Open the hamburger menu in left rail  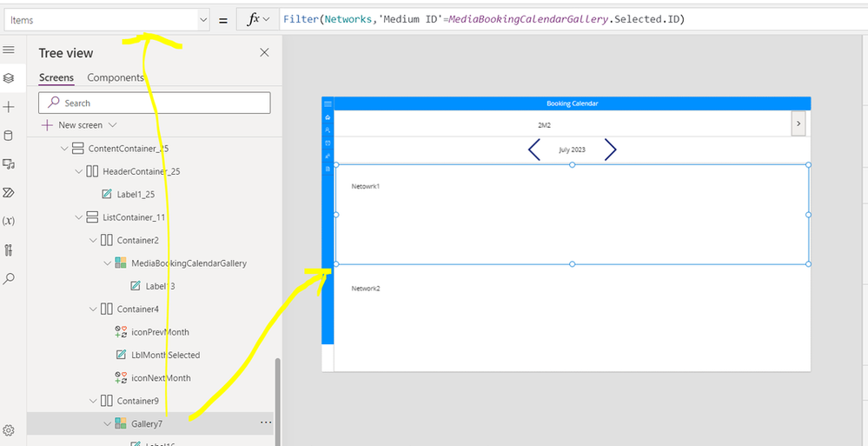(9, 50)
